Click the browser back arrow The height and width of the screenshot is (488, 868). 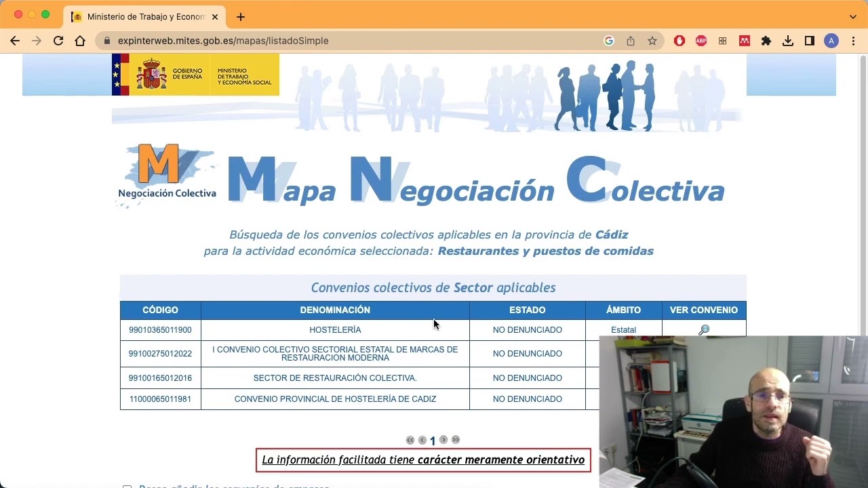(15, 41)
